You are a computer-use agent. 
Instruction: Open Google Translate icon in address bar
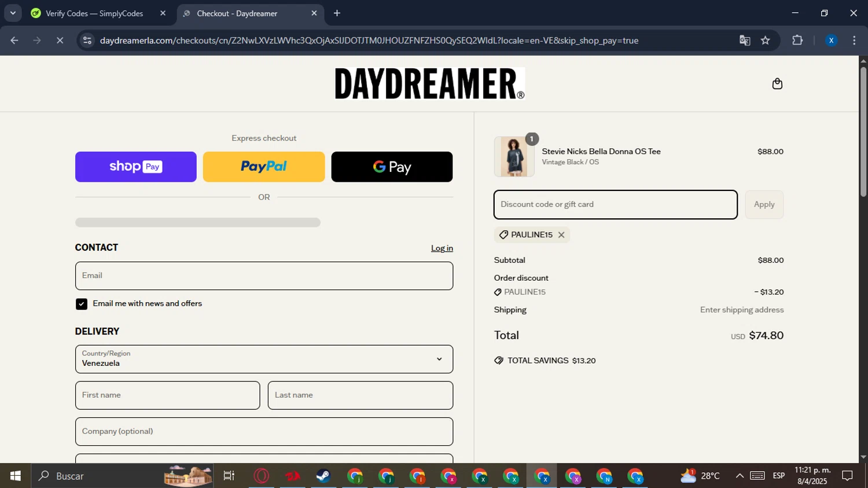pyautogui.click(x=745, y=41)
